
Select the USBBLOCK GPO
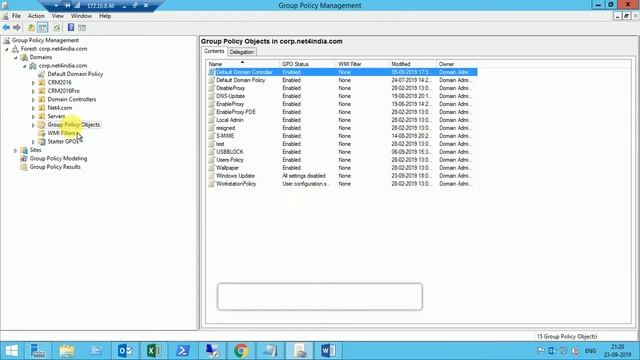click(230, 152)
